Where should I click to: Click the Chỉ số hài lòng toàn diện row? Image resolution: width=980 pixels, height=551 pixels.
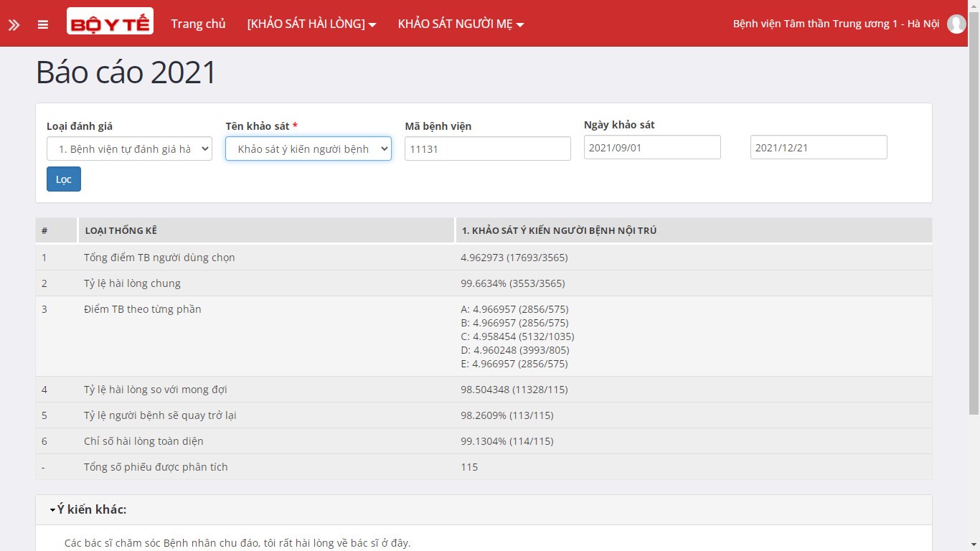(x=143, y=441)
